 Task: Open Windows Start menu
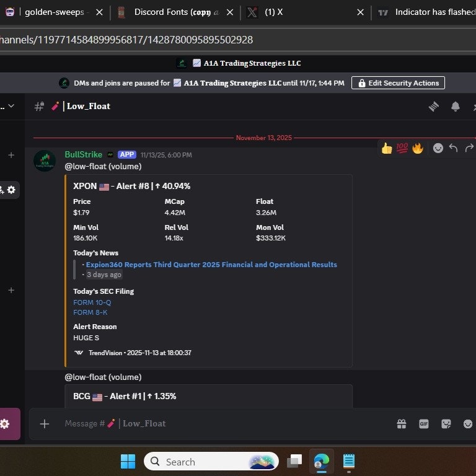coord(128,461)
